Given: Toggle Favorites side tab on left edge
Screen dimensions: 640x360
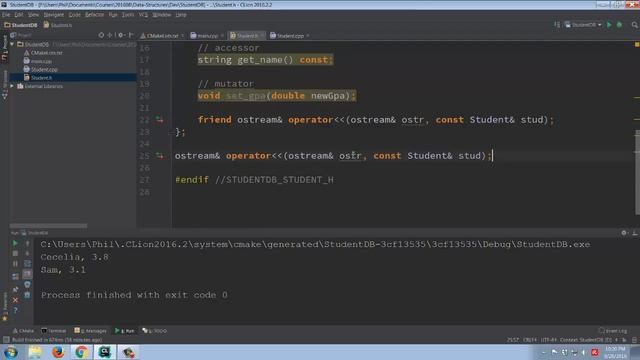Looking at the screenshot, I should tap(4, 306).
